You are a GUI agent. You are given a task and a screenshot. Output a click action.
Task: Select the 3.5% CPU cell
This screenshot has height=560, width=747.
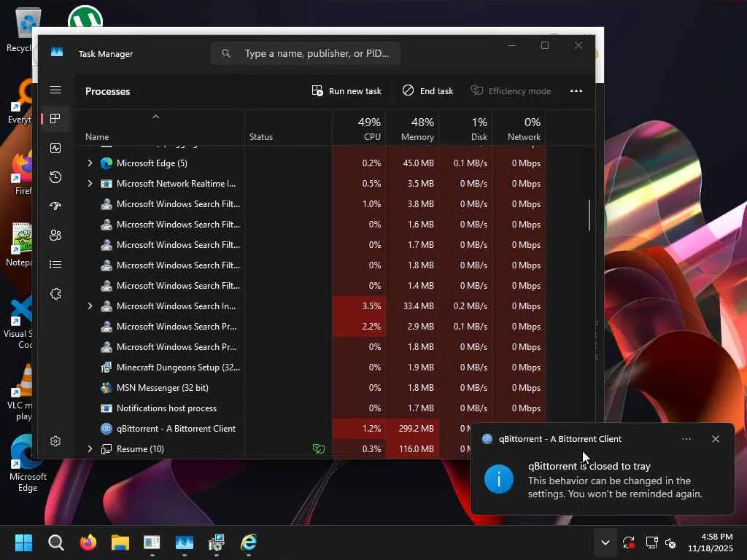tap(359, 306)
